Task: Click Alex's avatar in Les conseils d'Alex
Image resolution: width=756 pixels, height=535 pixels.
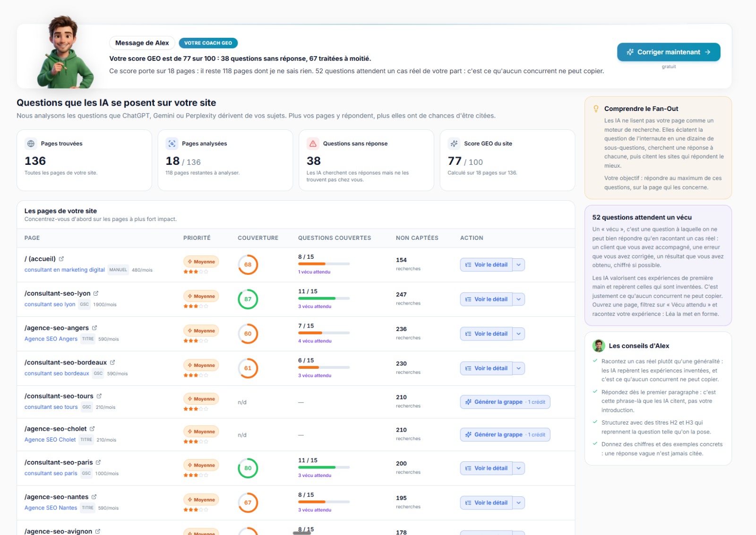Action: click(599, 346)
